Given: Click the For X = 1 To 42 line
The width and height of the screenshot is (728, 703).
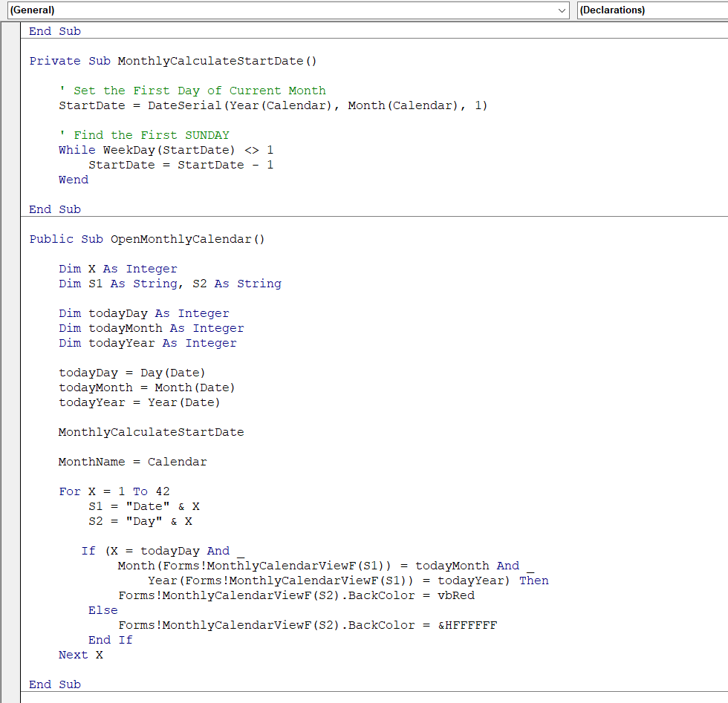Looking at the screenshot, I should [114, 491].
